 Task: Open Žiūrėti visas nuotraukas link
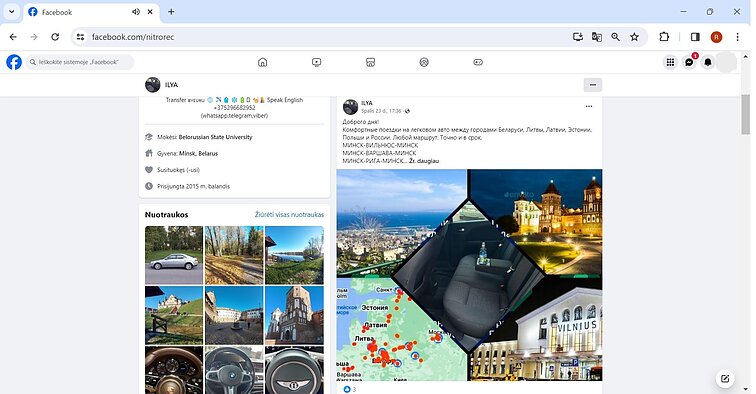point(289,215)
